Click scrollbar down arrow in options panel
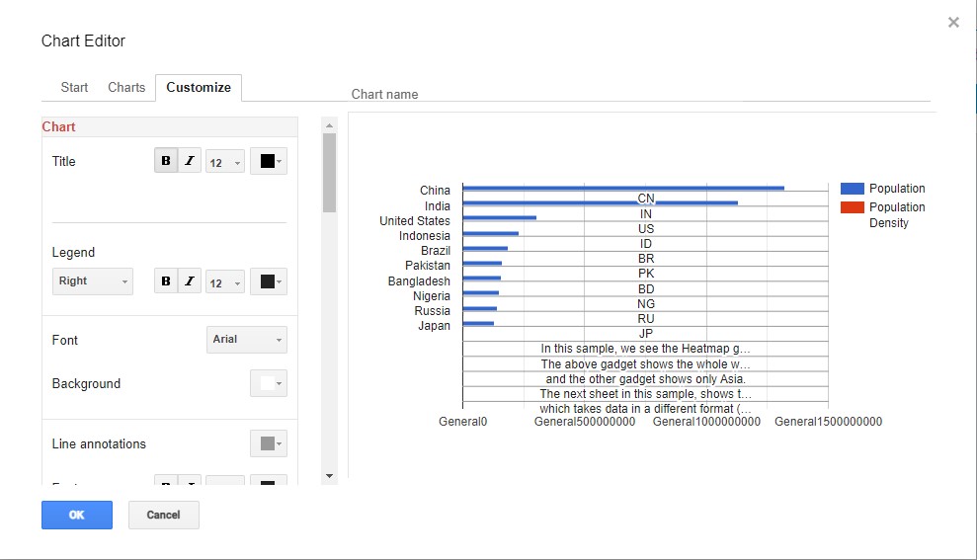 pos(330,476)
